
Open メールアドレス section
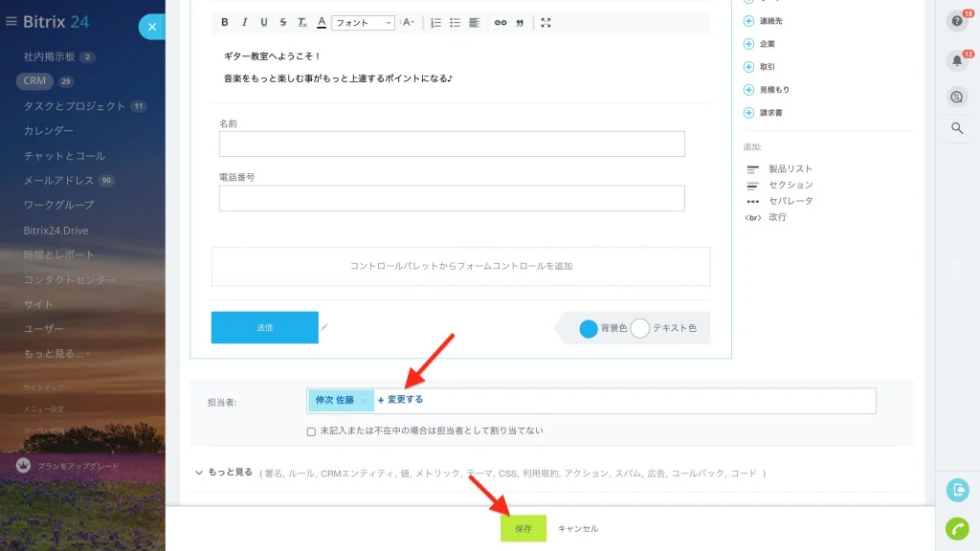(58, 181)
